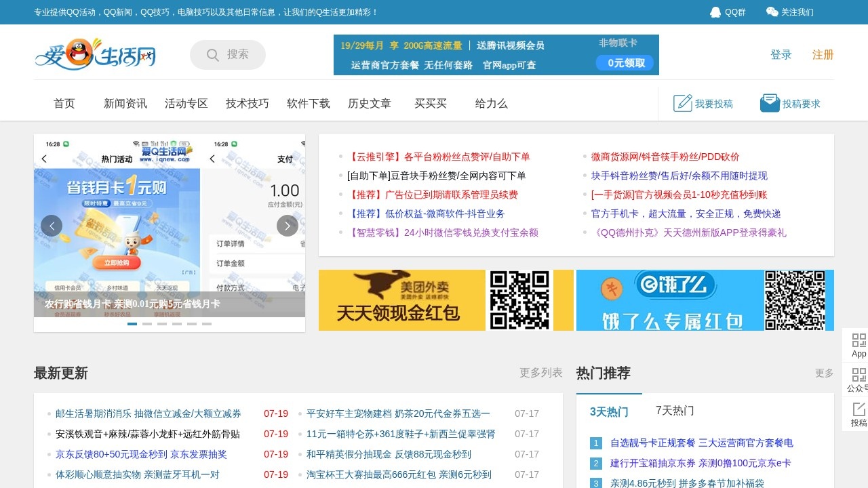Viewport: 868px width, 488px height.
Task: Open 【推荐】低价权益-微商软件 link
Action: coord(426,213)
